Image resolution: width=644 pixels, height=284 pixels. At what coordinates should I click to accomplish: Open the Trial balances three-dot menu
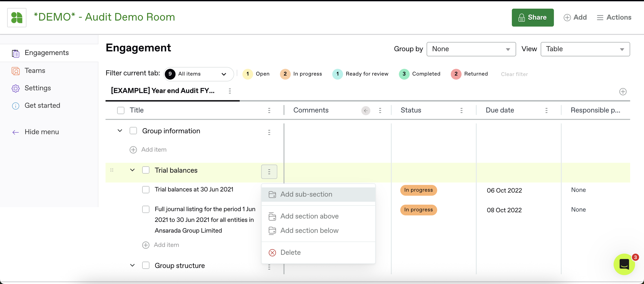(269, 172)
